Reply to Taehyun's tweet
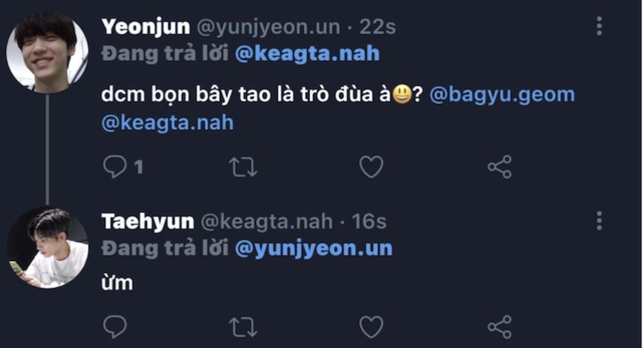644x348 pixels. (115, 327)
